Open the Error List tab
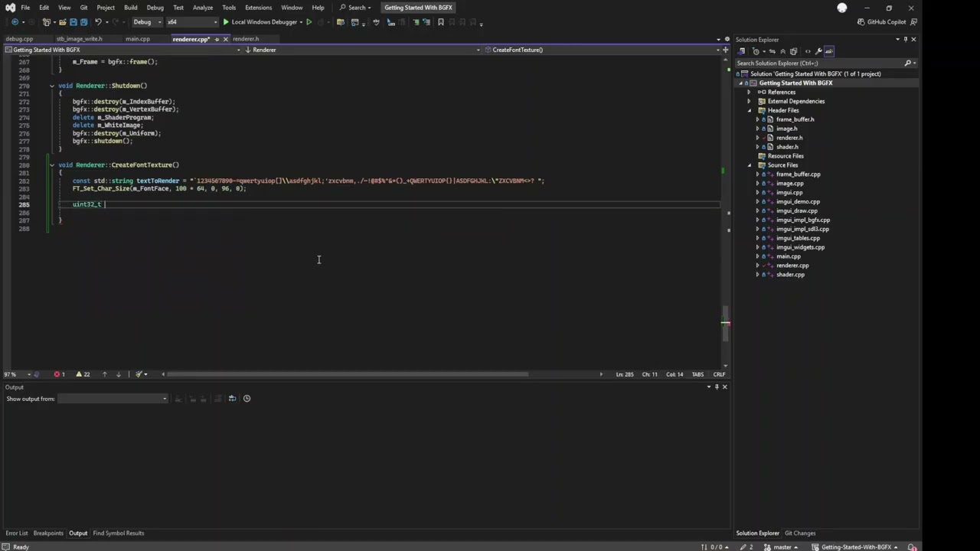The width and height of the screenshot is (980, 551). (16, 533)
